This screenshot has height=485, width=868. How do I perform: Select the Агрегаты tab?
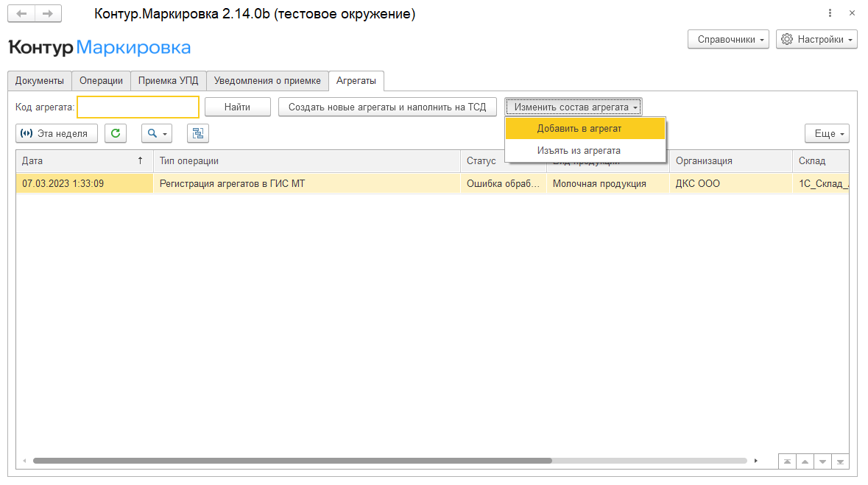356,81
